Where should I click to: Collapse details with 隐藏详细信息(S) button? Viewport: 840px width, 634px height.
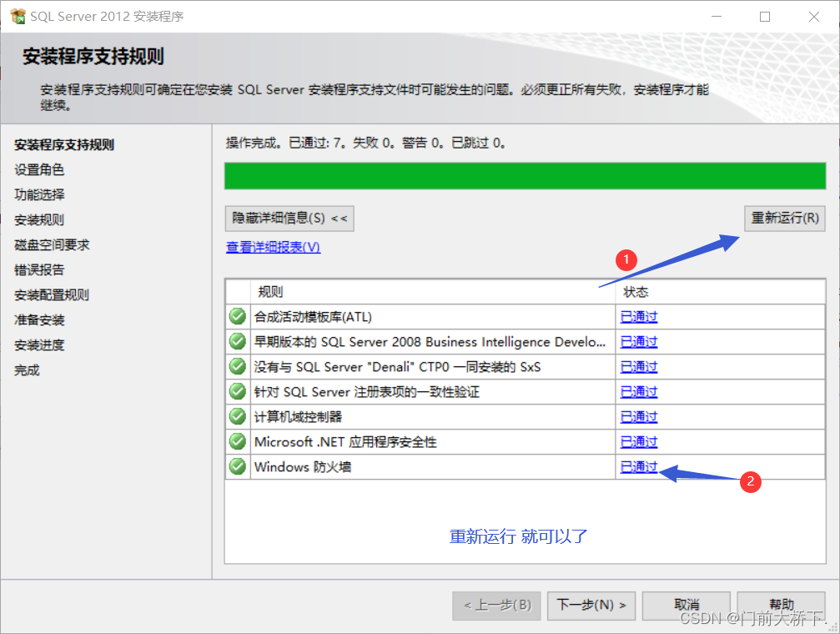coord(289,218)
